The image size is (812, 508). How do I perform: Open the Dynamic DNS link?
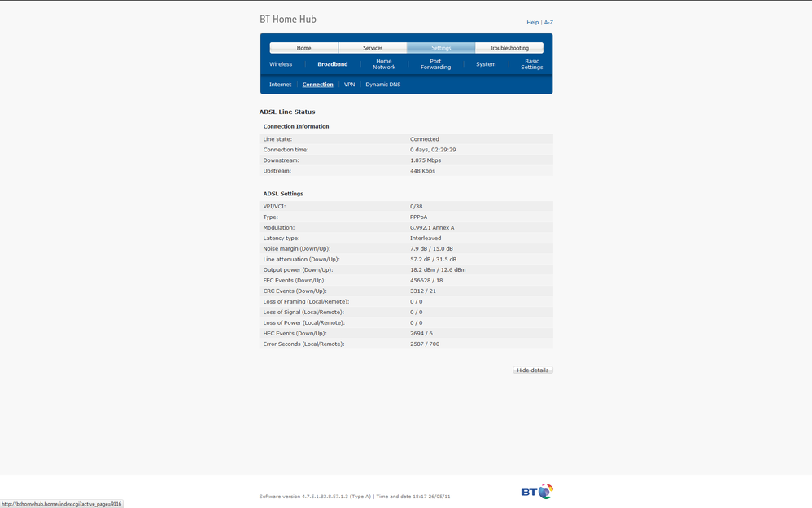(x=382, y=85)
